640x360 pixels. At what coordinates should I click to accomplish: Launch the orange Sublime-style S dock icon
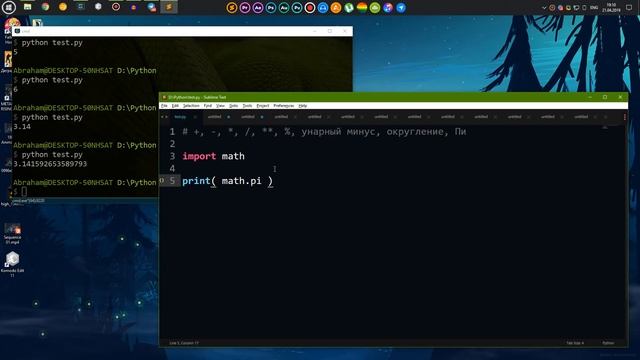tap(231, 7)
